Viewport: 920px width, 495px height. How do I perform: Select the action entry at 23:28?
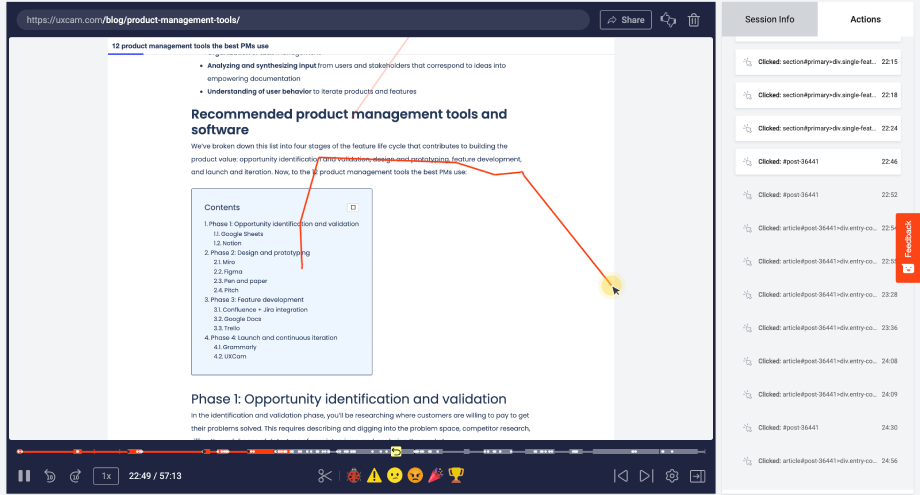(x=818, y=294)
